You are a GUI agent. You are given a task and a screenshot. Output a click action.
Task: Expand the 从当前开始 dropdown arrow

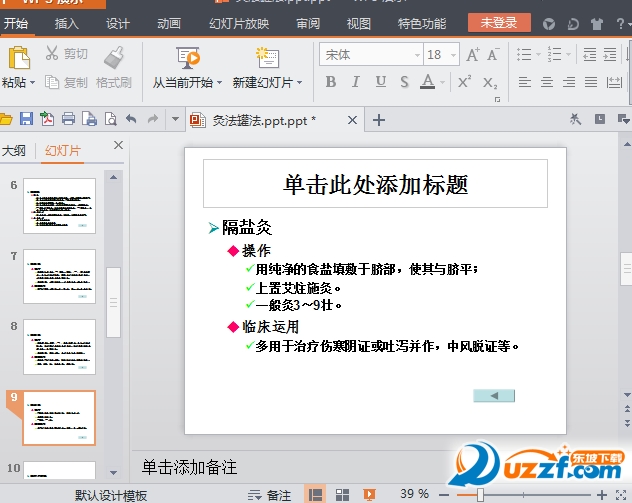point(219,83)
